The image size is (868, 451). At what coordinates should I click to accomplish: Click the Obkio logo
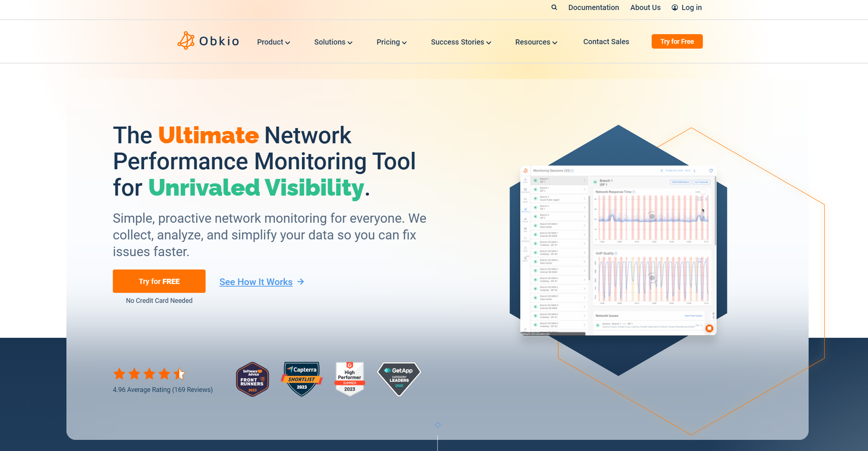tap(209, 41)
